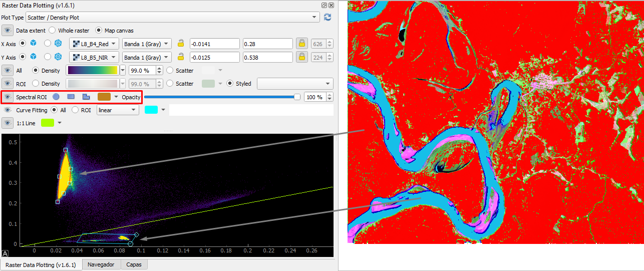
Task: Select Map canvas radio button
Action: [99, 31]
